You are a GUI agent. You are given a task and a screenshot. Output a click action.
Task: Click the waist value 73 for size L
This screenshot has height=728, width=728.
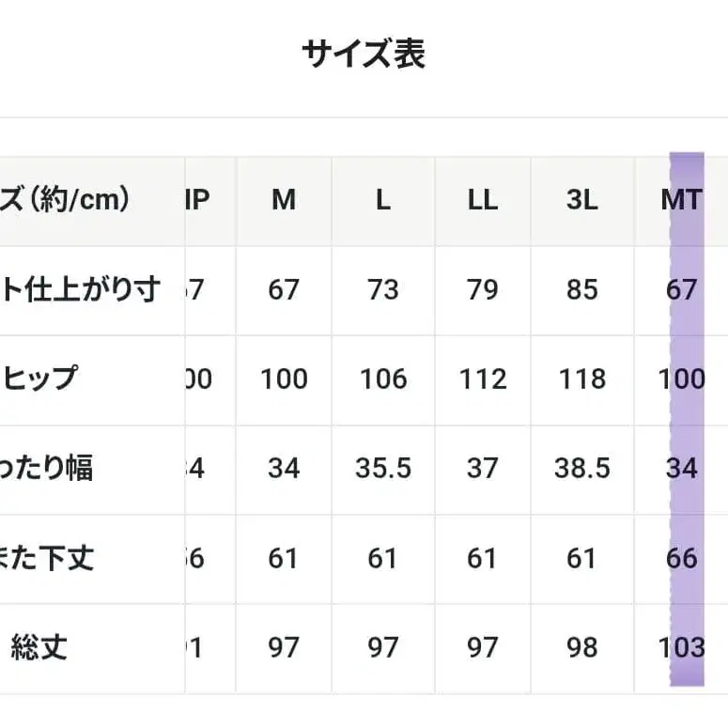pyautogui.click(x=382, y=289)
